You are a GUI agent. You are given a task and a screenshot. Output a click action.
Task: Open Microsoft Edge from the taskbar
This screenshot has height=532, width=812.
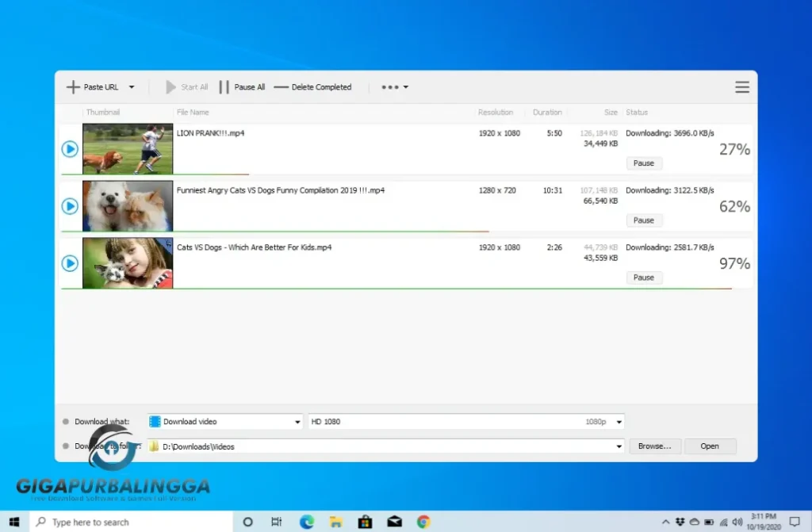tap(306, 522)
